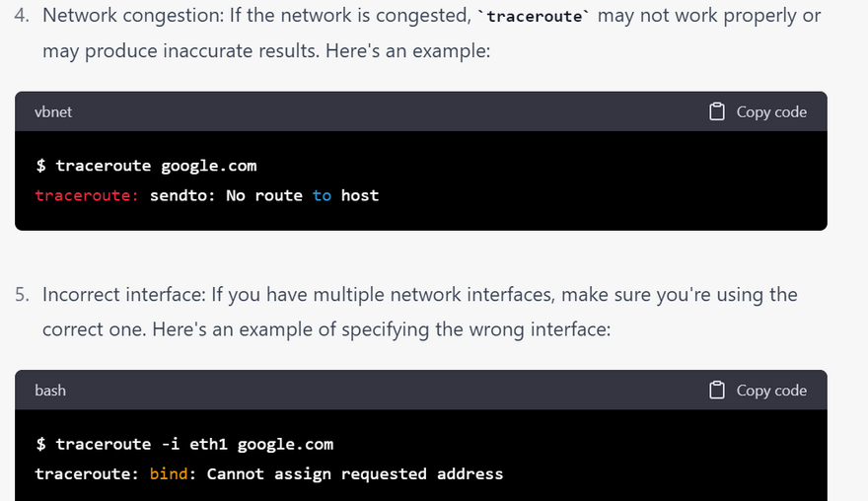Click the "bash" language label

click(50, 391)
